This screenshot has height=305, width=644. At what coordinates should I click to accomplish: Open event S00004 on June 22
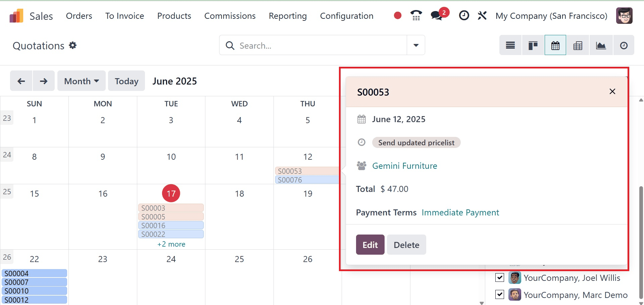pyautogui.click(x=34, y=273)
